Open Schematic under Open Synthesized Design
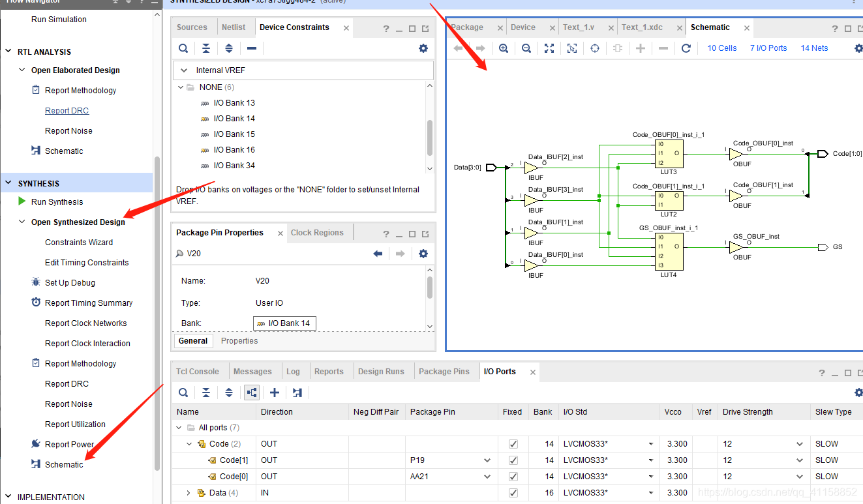863x504 pixels. pos(64,465)
